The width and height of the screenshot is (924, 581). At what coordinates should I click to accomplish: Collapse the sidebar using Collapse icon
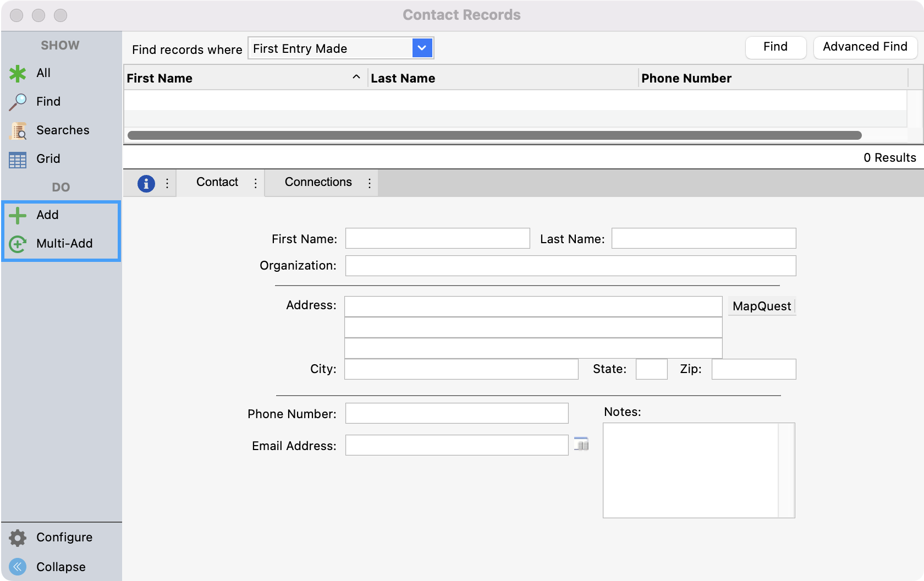click(x=18, y=567)
